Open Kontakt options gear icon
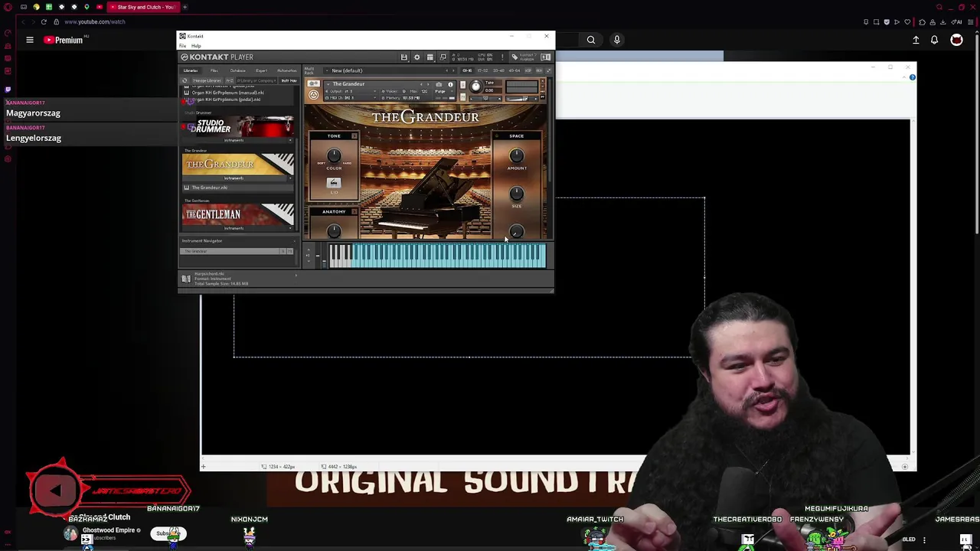 point(416,57)
